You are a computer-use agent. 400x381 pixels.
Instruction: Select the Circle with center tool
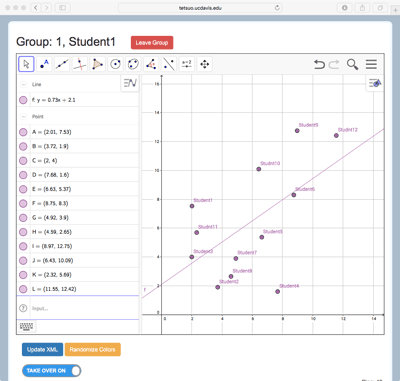pyautogui.click(x=115, y=64)
